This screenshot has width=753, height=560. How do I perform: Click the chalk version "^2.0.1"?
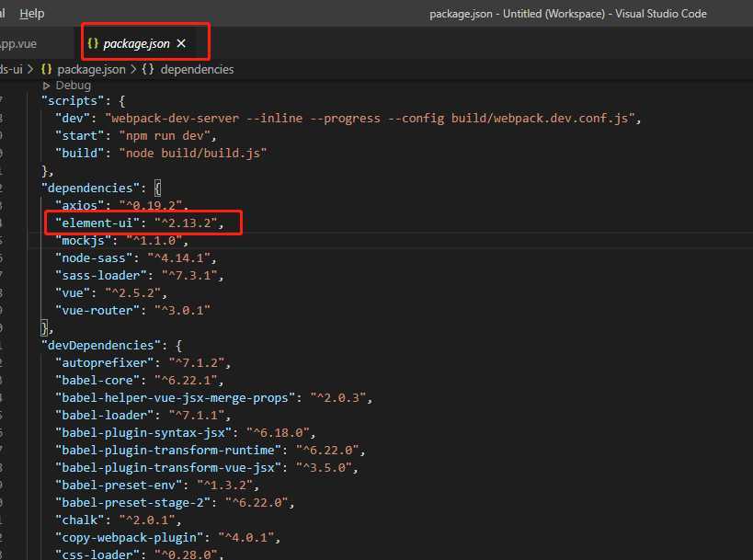pyautogui.click(x=147, y=520)
